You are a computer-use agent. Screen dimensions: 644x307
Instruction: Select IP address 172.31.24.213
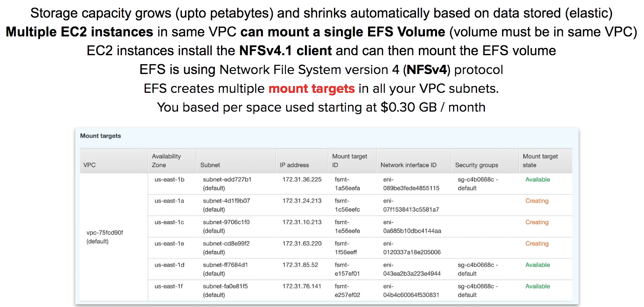(x=302, y=201)
